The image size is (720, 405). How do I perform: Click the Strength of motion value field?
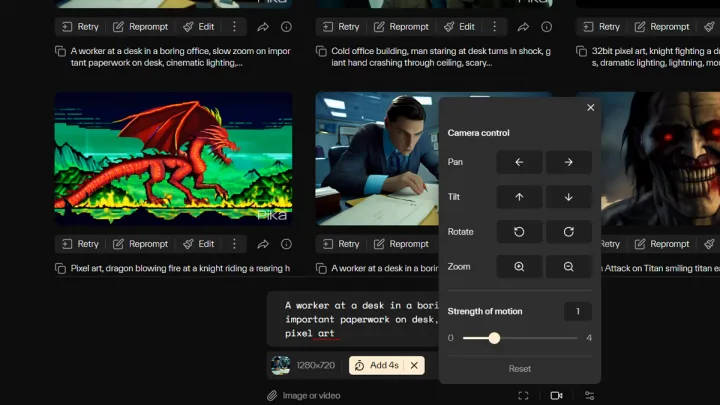[577, 311]
